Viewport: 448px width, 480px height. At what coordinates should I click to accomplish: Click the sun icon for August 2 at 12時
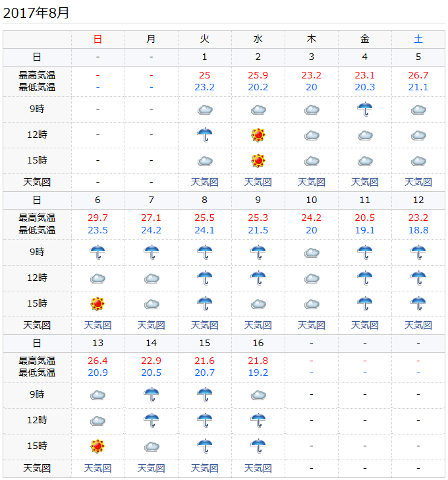258,135
